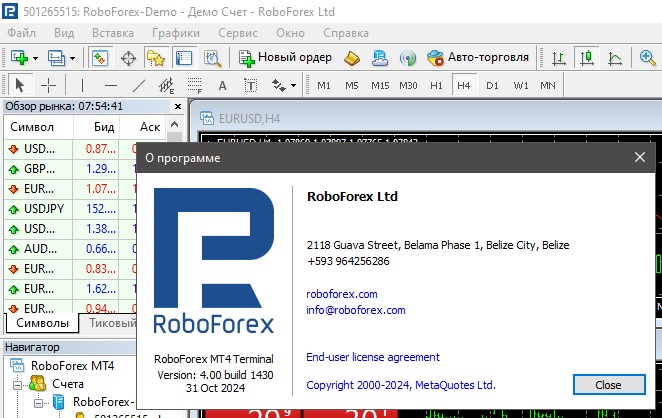Open the Вид menu
The image size is (662, 418).
(x=64, y=33)
